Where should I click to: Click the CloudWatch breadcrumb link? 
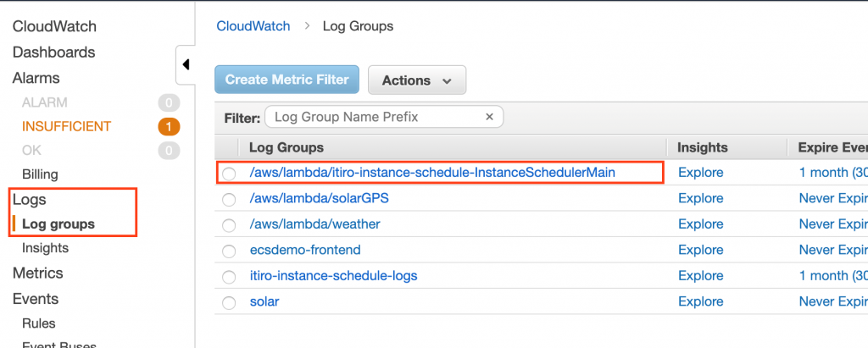click(x=253, y=26)
